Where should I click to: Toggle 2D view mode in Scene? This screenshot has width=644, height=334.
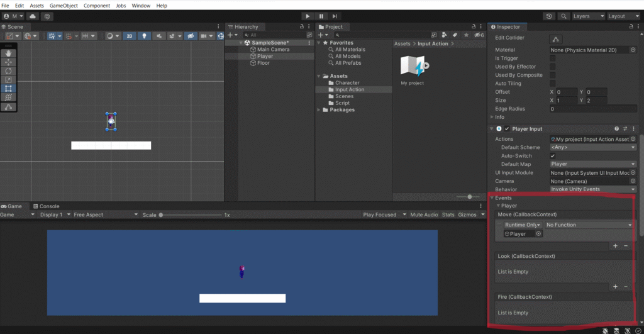[130, 36]
